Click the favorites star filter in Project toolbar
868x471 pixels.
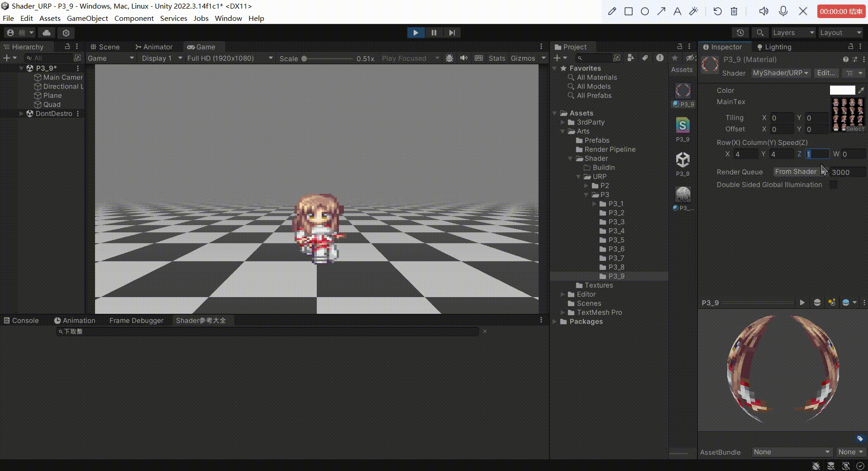coord(674,58)
